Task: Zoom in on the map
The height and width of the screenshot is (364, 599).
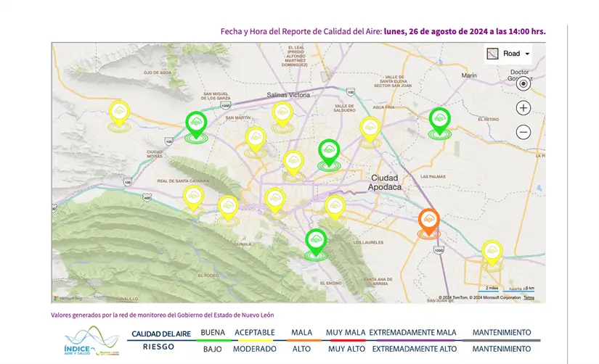Action: tap(523, 108)
